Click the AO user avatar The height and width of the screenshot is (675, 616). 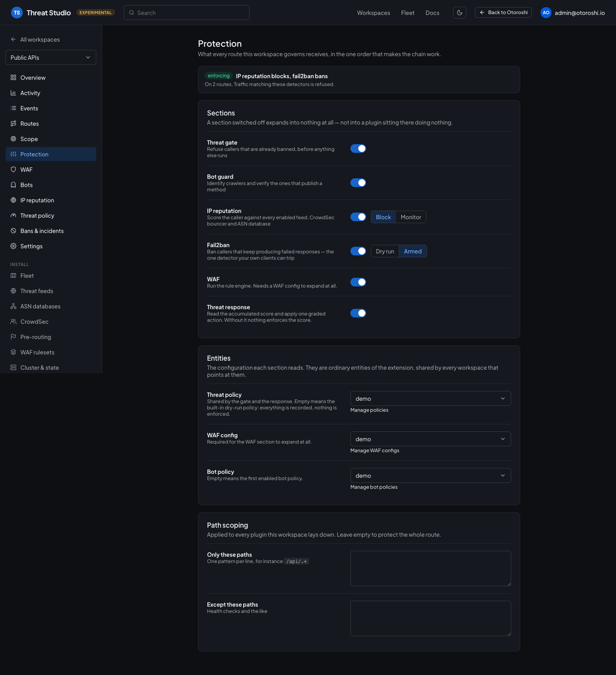click(x=546, y=13)
